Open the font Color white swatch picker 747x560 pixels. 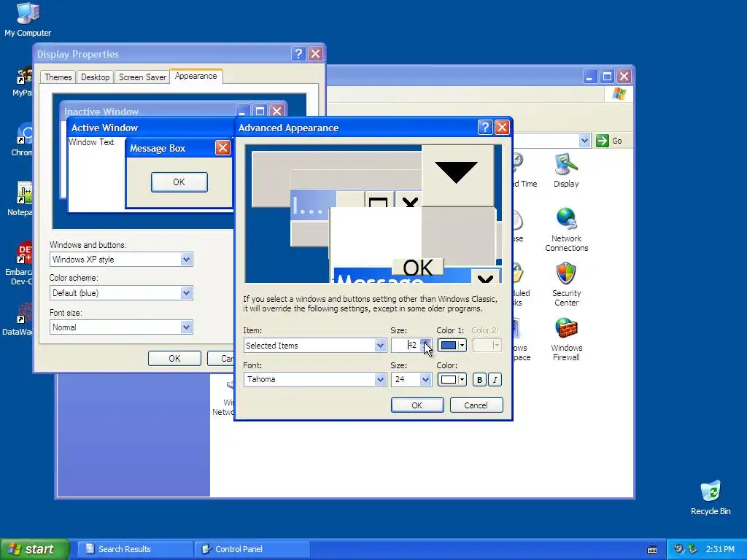[452, 379]
